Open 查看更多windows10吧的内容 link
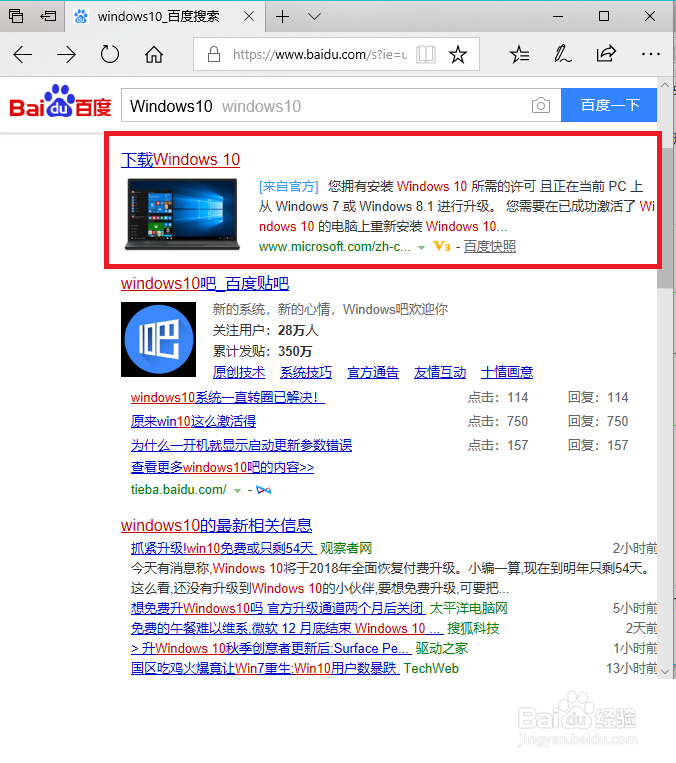676x763 pixels. 222,467
